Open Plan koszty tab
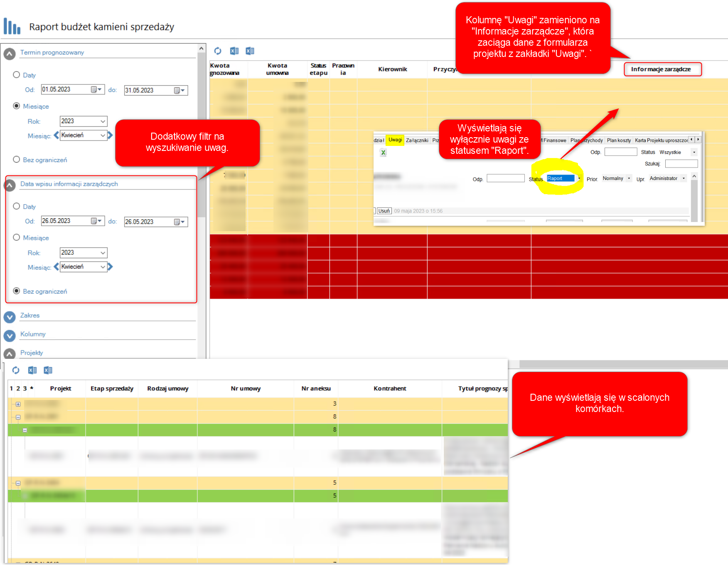This screenshot has width=728, height=565. click(619, 140)
